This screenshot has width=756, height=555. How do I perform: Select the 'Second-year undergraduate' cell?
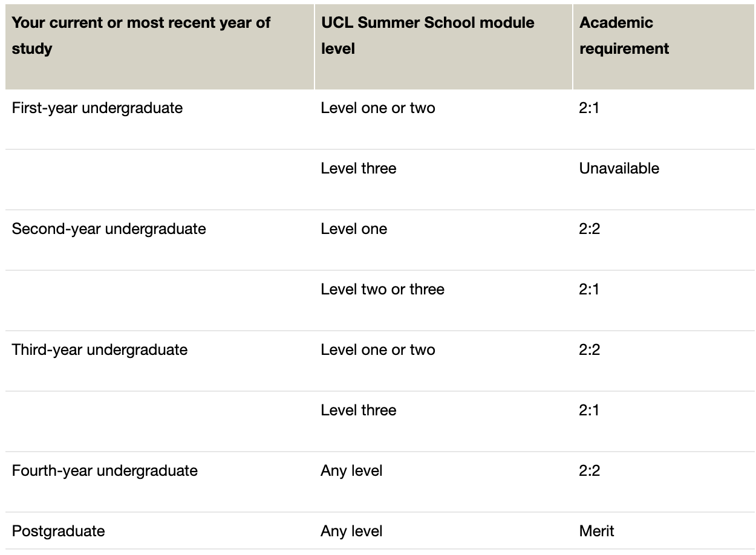coord(160,241)
